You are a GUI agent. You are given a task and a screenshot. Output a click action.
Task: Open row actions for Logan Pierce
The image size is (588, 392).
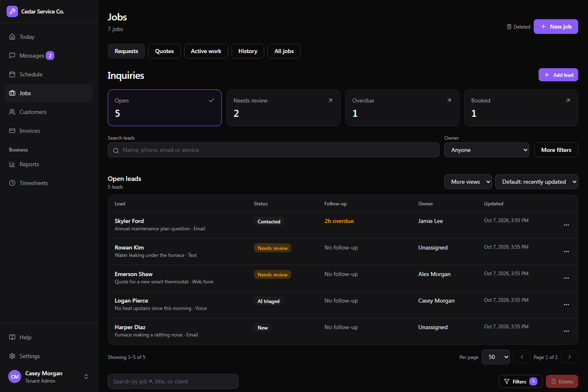566,305
